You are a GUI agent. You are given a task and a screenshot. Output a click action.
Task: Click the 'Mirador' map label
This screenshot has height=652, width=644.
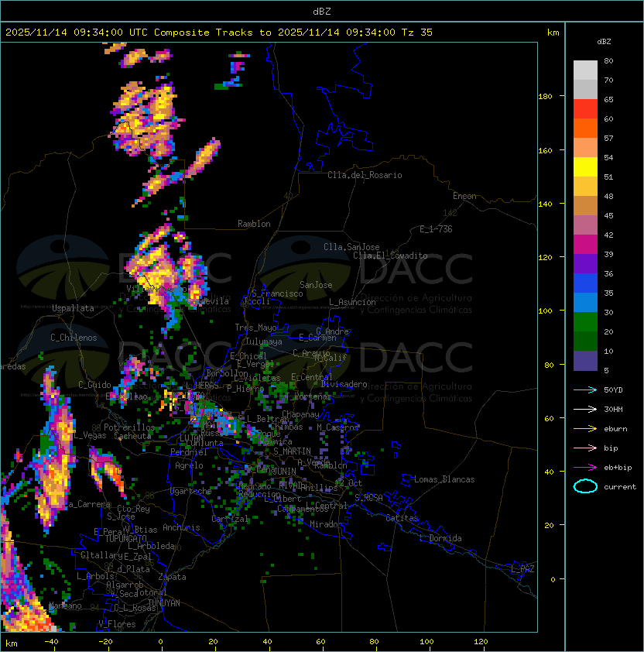(326, 524)
